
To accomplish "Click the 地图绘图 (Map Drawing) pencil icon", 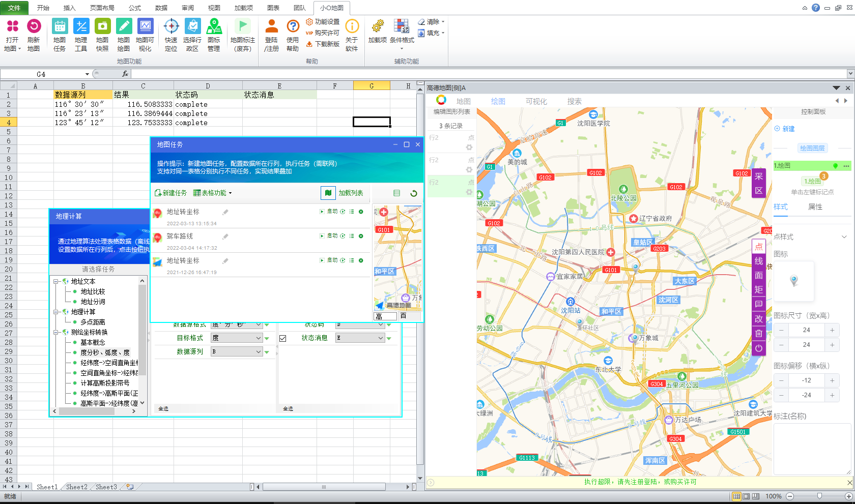I will tap(124, 26).
